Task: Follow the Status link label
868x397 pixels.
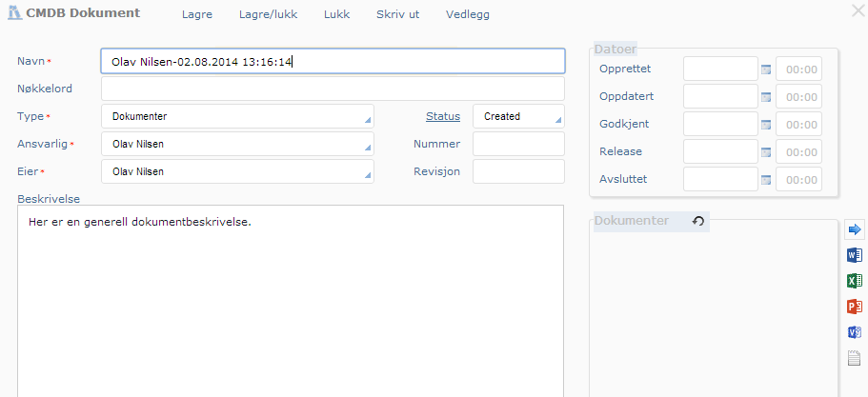Action: coord(442,116)
